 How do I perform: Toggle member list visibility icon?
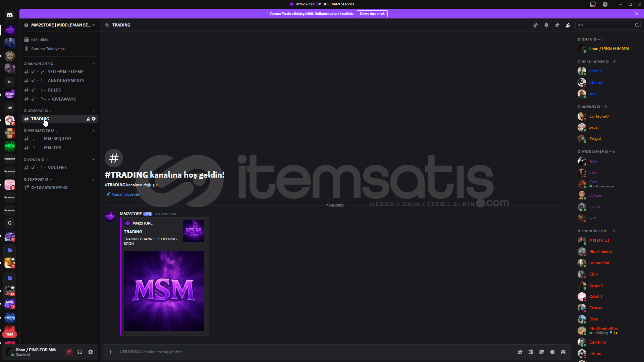568,25
